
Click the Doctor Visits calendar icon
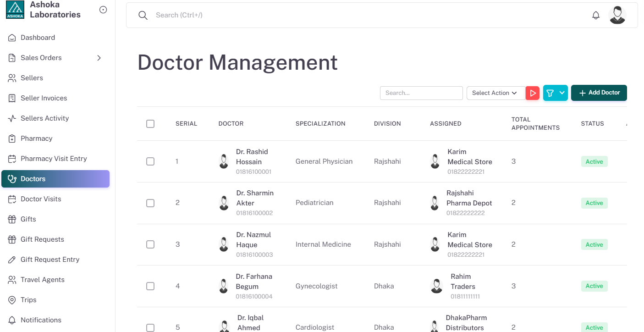(12, 199)
